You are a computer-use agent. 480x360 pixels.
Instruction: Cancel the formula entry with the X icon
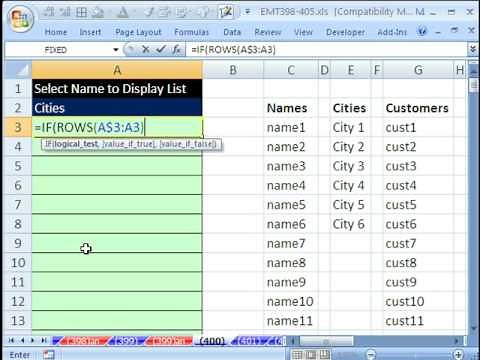coord(145,50)
